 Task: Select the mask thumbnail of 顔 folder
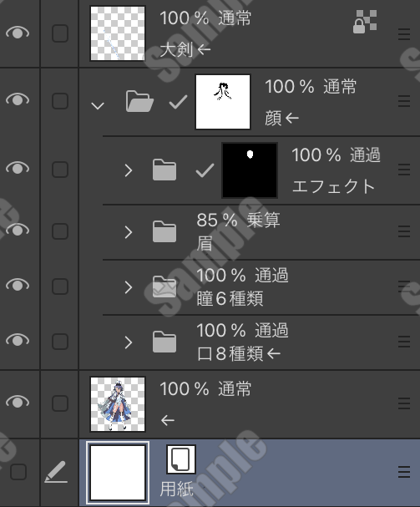coord(223,102)
